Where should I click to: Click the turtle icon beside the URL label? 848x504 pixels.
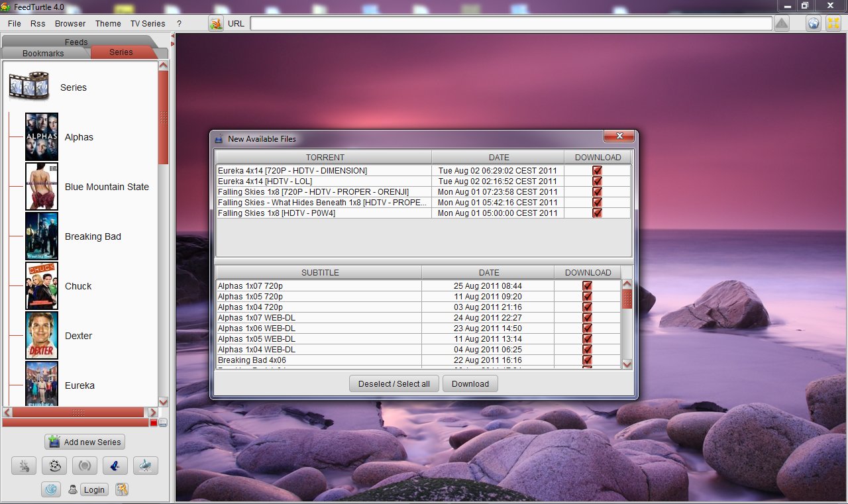point(216,23)
